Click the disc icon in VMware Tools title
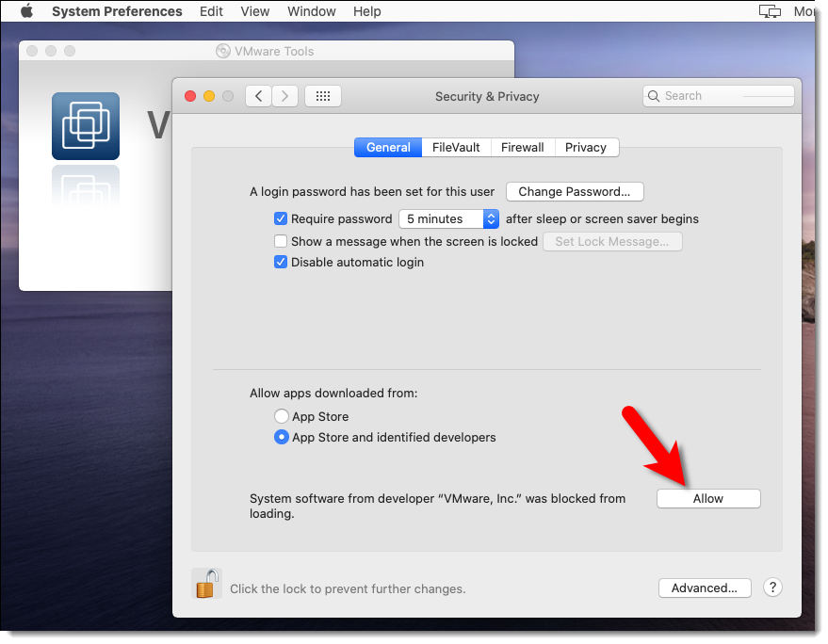 click(223, 51)
